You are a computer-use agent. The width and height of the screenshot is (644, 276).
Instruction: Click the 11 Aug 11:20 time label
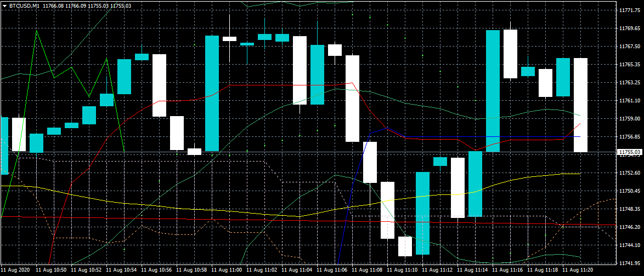click(x=578, y=271)
